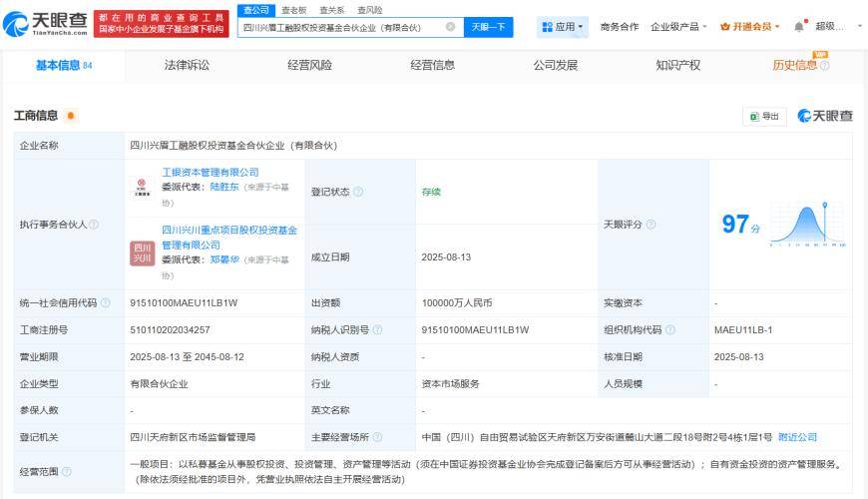The image size is (868, 499).
Task: Click the 100000万人民币 capital value
Action: 457,303
